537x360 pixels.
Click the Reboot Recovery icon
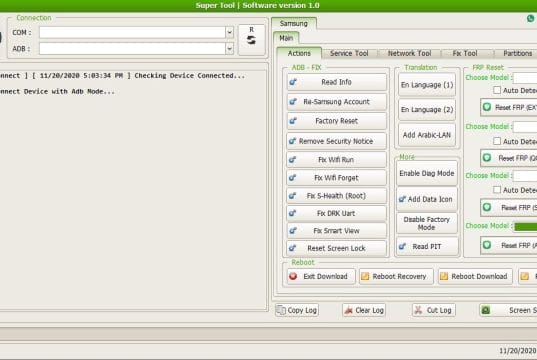pos(365,276)
